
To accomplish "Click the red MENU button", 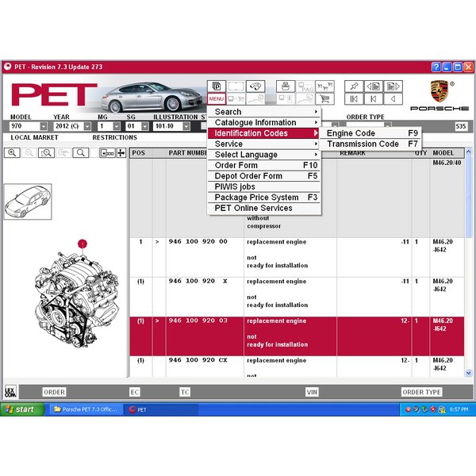I will (217, 98).
